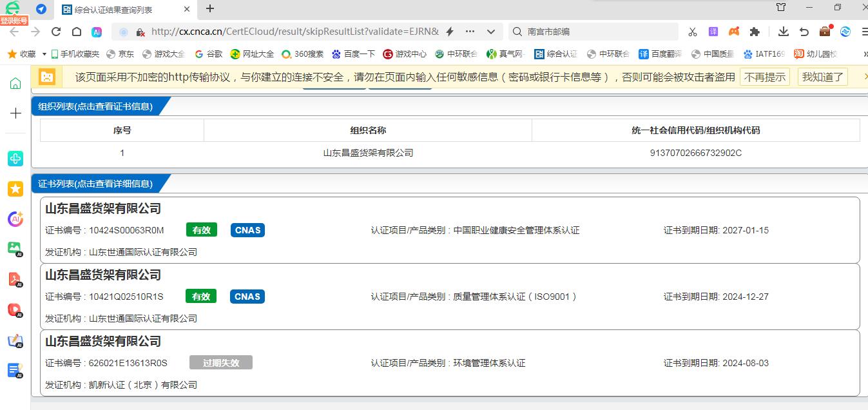Open the briefcase toolbox icon
This screenshot has height=410, width=868.
tap(825, 31)
